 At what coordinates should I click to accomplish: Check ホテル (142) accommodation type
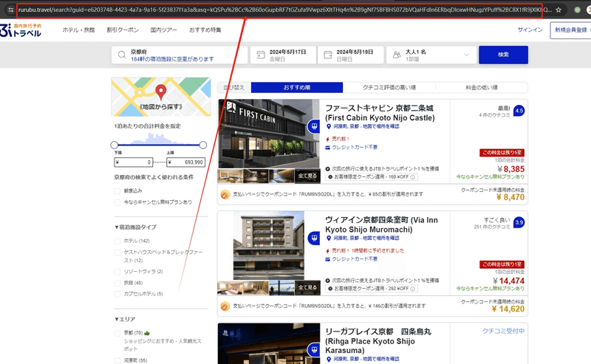coord(117,241)
